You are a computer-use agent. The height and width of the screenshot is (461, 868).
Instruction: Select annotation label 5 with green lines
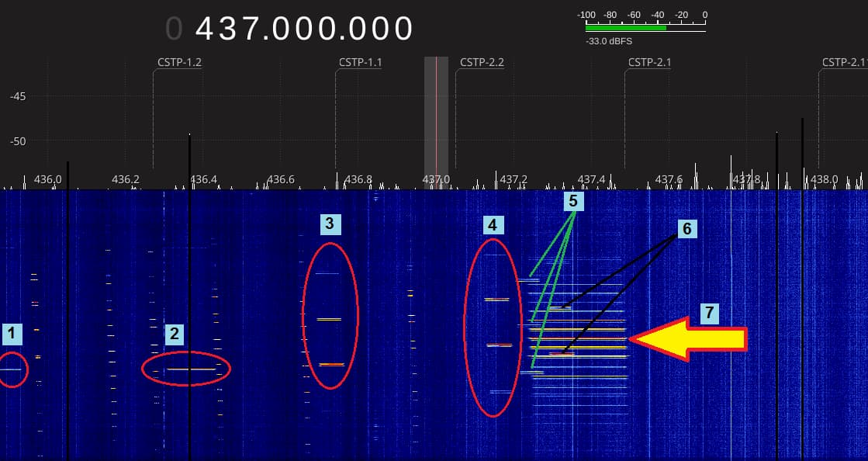(x=573, y=201)
